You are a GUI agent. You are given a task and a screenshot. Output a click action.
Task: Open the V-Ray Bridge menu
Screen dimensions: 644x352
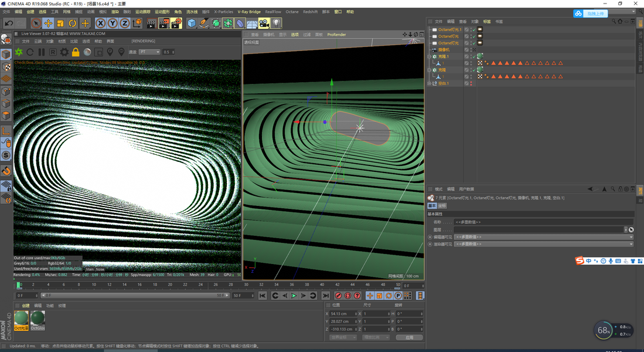249,12
